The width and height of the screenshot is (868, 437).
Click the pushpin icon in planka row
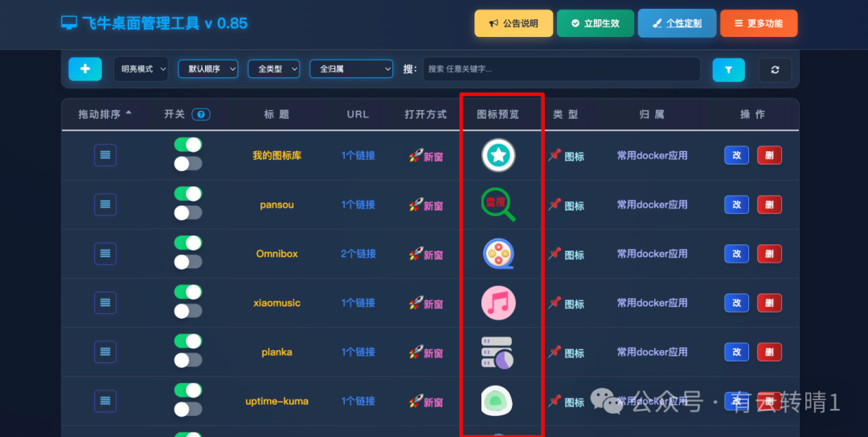[555, 352]
